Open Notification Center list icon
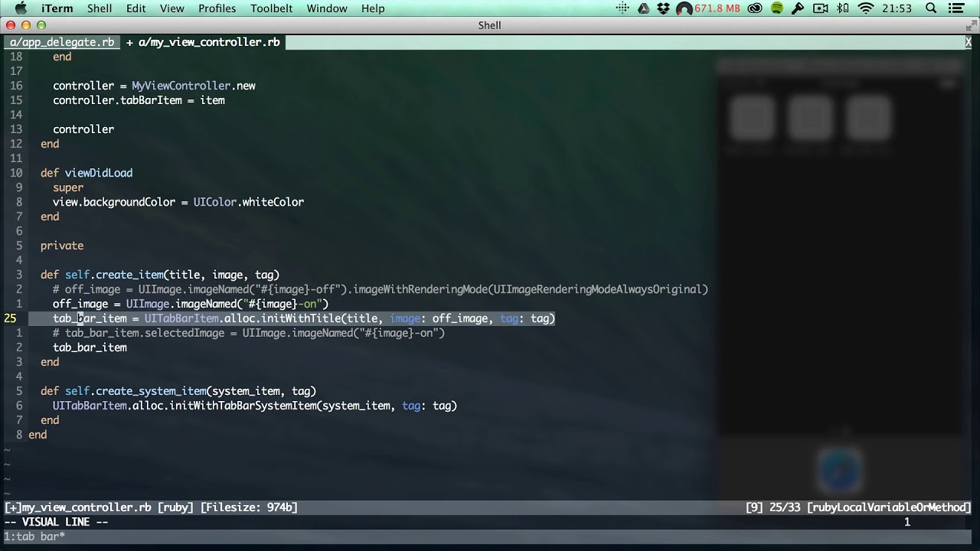Image resolution: width=980 pixels, height=551 pixels. [x=956, y=8]
